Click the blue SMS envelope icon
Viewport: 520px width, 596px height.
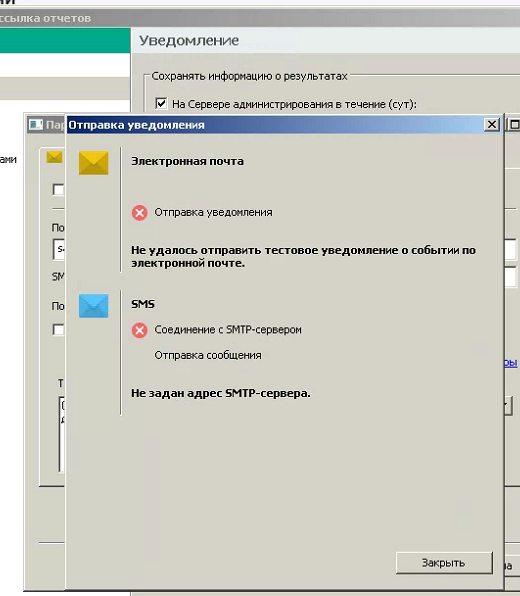(x=94, y=306)
